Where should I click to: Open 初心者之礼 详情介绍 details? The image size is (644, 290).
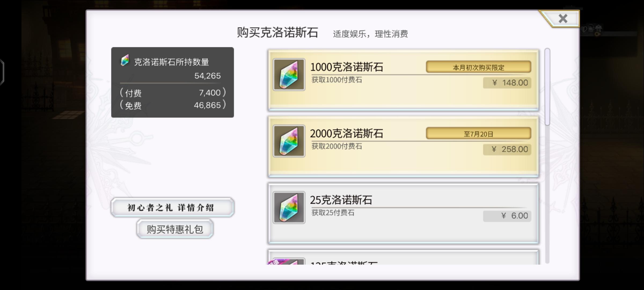173,207
